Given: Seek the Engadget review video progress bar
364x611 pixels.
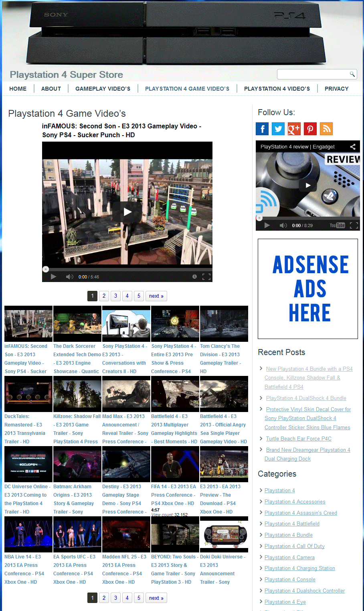Looking at the screenshot, I should click(308, 218).
